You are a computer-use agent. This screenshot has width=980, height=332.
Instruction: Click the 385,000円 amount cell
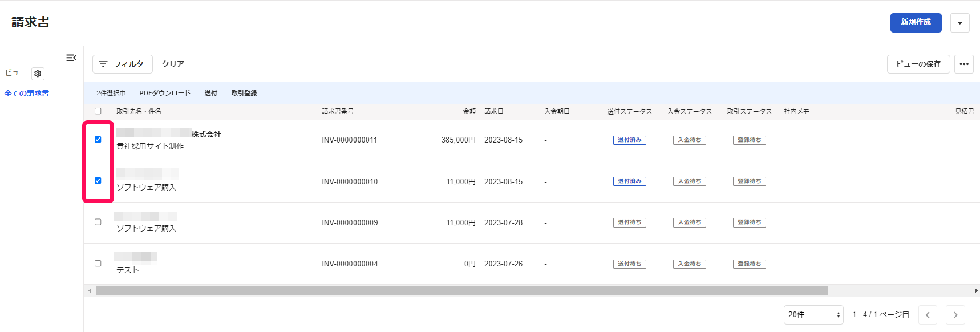tap(458, 140)
